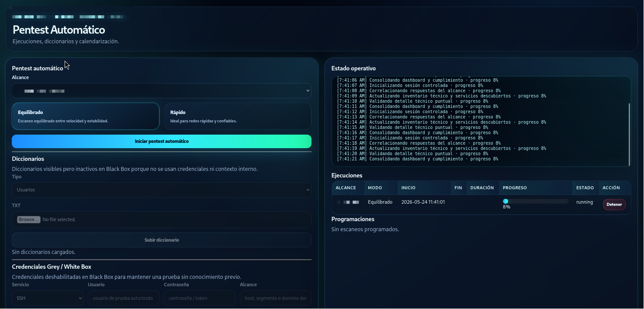Open the Tipo Usuarios dropdown

pos(162,190)
